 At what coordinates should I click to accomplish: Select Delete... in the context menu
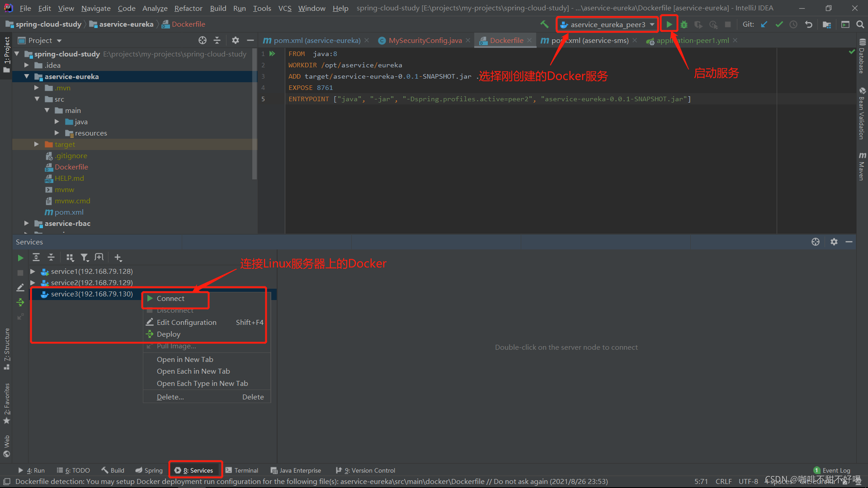pyautogui.click(x=207, y=397)
